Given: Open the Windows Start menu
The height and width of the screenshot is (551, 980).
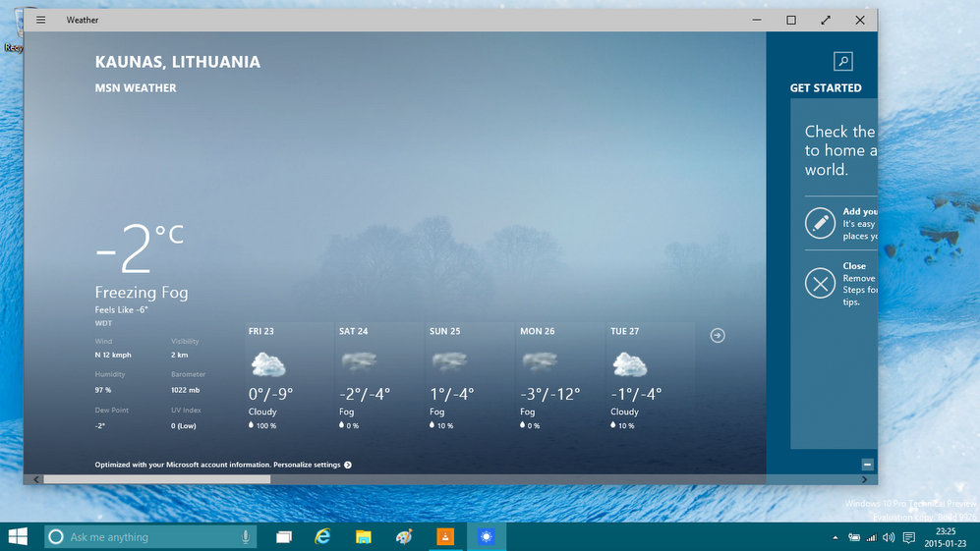Looking at the screenshot, I should pos(18,536).
